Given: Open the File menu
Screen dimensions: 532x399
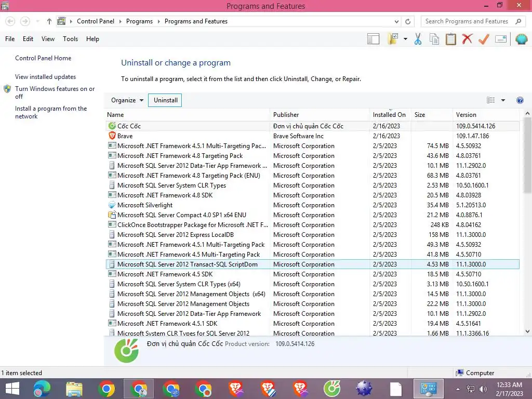Looking at the screenshot, I should pos(10,39).
